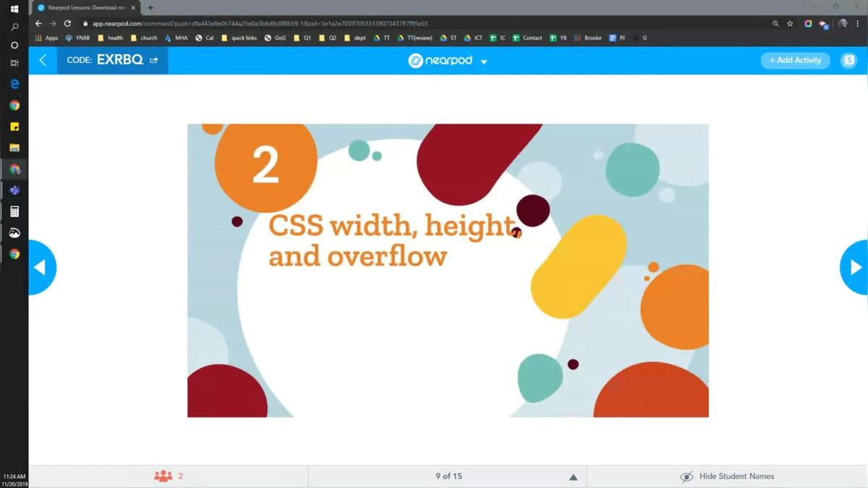This screenshot has width=868, height=488.
Task: Open the nearpod logo dropdown menu
Action: (x=484, y=62)
